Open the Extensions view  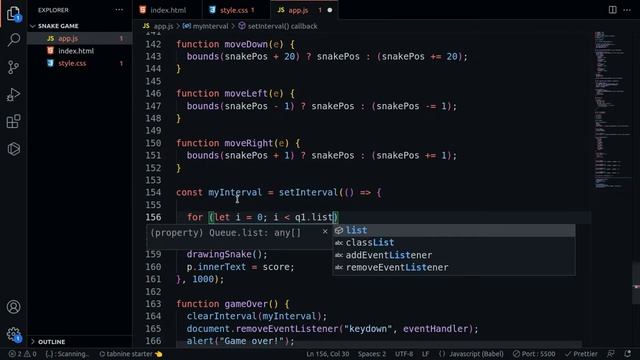13,121
